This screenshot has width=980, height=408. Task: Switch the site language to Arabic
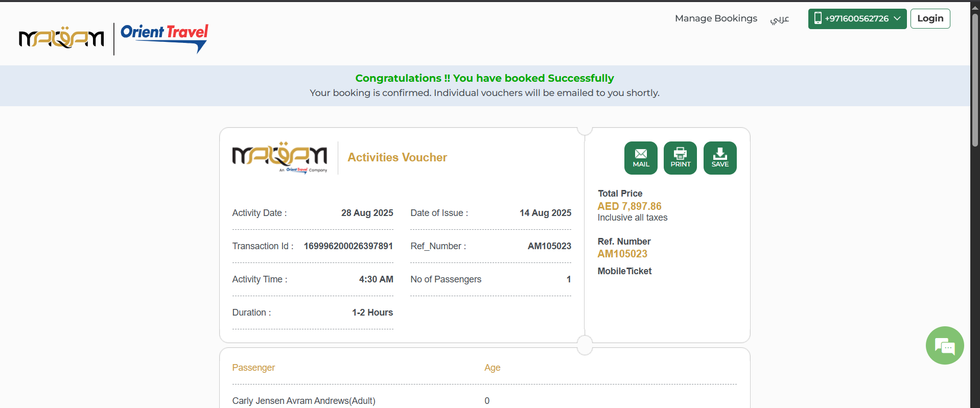tap(779, 19)
